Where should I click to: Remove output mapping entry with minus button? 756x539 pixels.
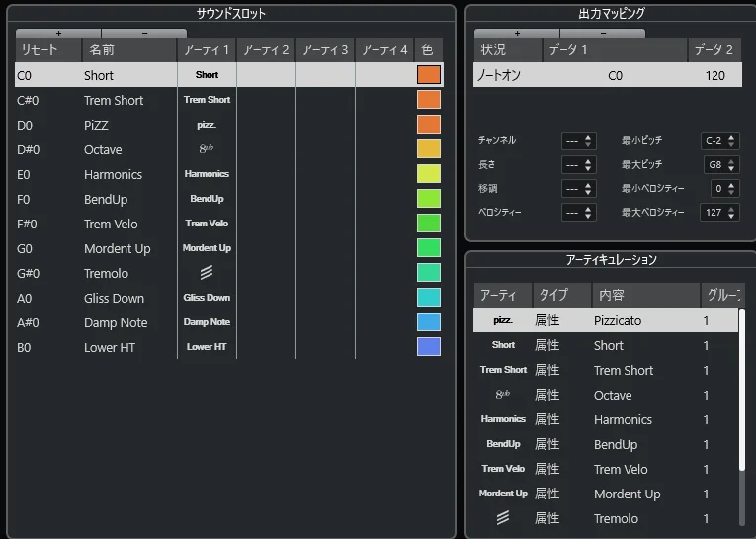[x=603, y=33]
